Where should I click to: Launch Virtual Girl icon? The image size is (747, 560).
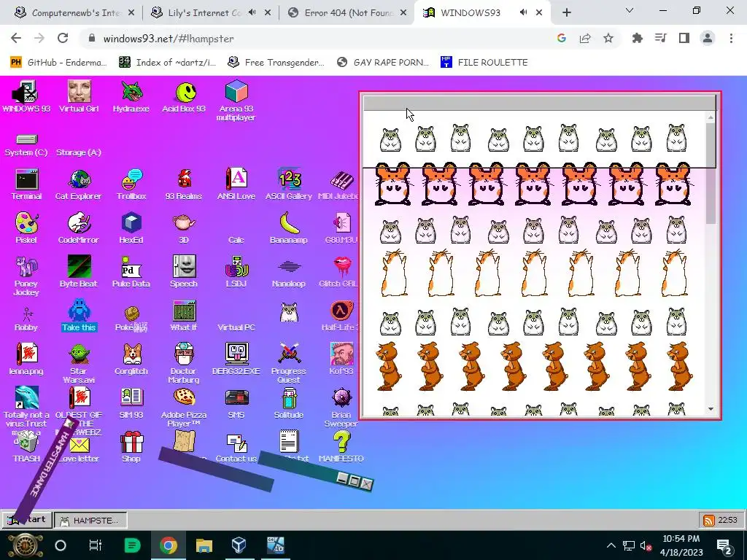pyautogui.click(x=79, y=97)
